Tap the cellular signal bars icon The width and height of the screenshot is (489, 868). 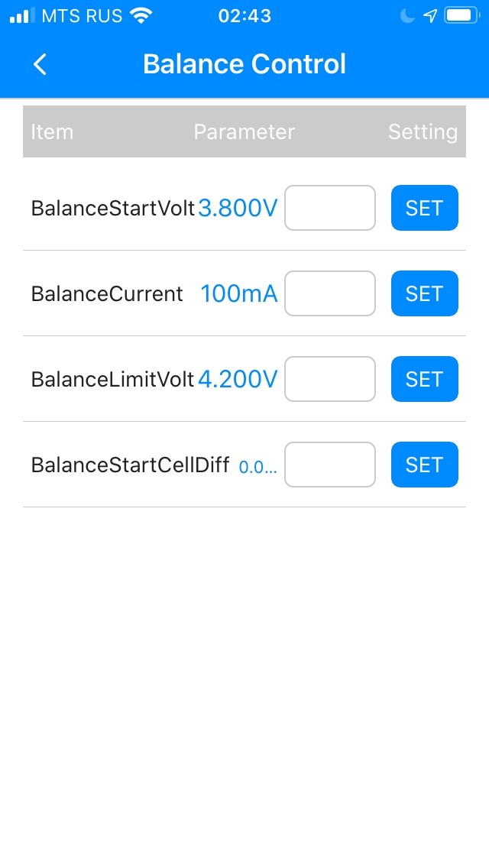coord(22,16)
